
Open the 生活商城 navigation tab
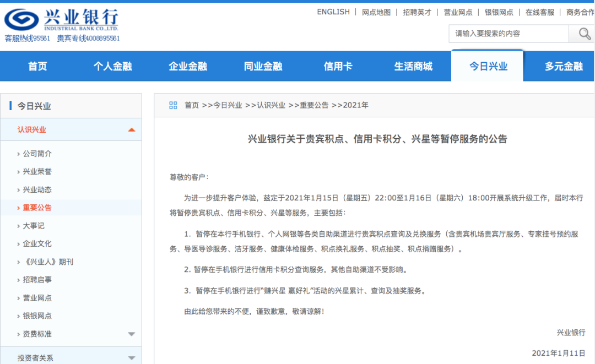point(413,66)
